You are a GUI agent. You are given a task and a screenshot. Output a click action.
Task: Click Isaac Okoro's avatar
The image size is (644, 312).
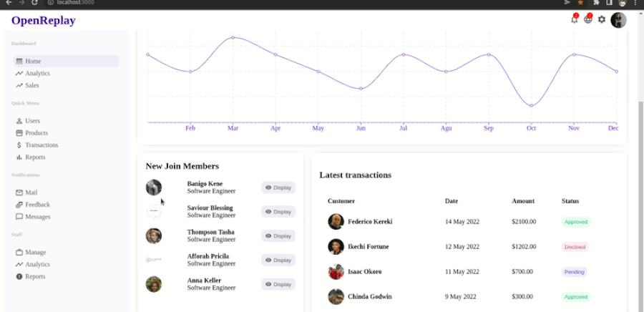click(336, 272)
